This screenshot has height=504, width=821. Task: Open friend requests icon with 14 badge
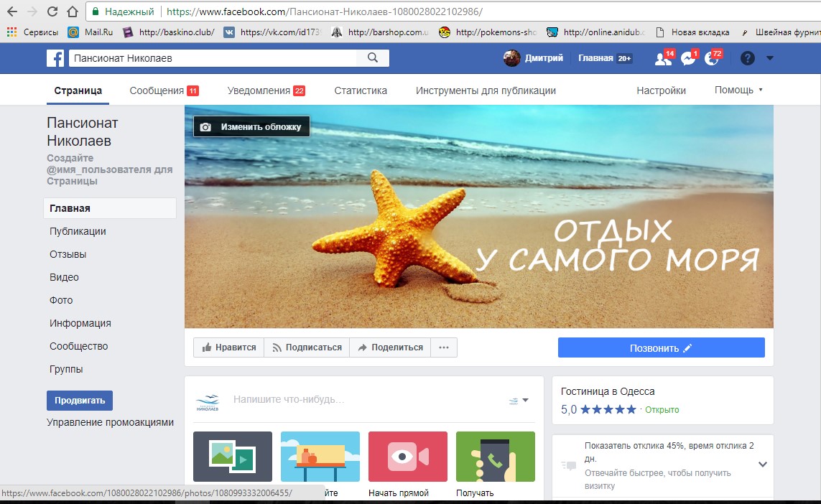[664, 58]
